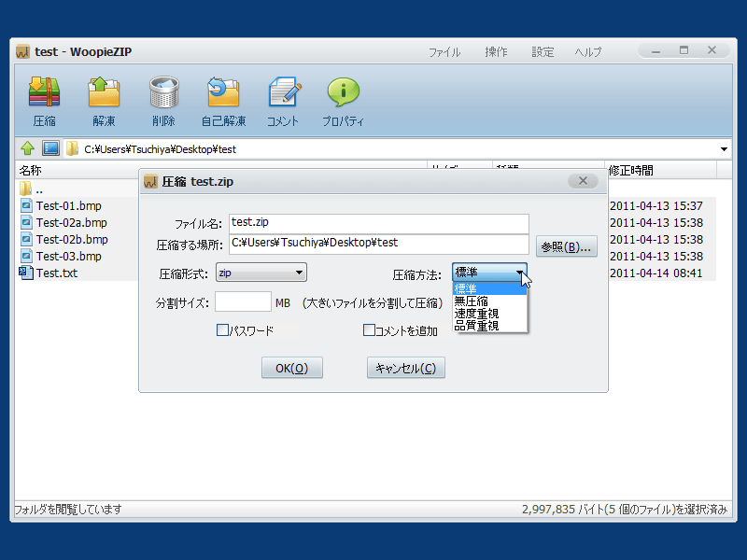Click the 圧縮 test.zip dialog title icon
This screenshot has width=747, height=560.
point(150,181)
